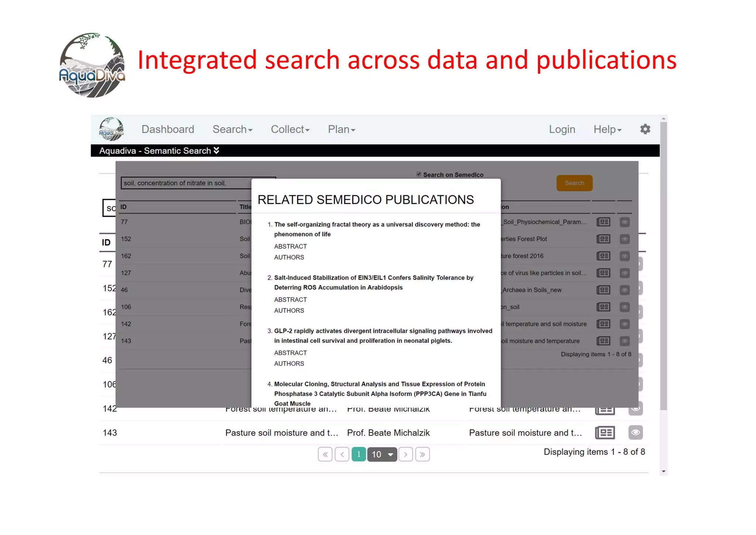Click eye icon for row 142 in overlay
This screenshot has height=535, width=756.
tap(625, 324)
